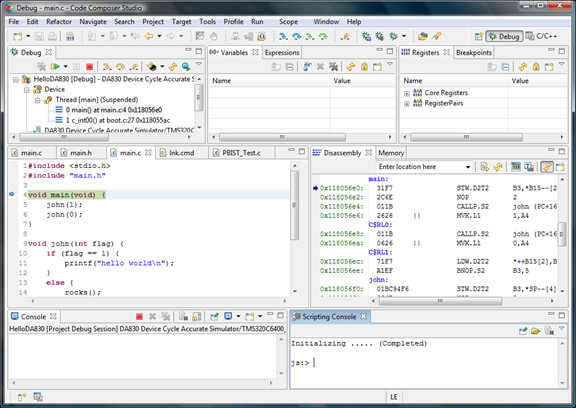Click the RegisterPairs group icon
Viewport: 576px width, 408px height.
[418, 103]
